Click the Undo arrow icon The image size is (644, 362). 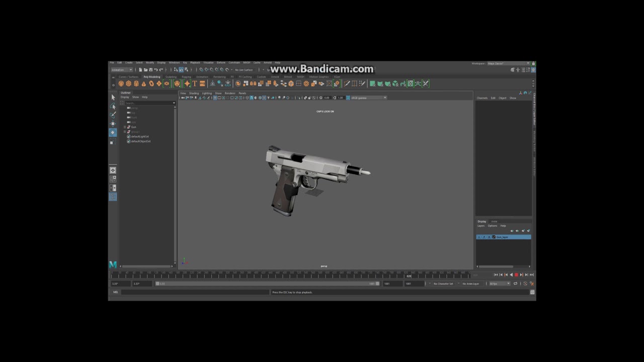click(x=155, y=70)
